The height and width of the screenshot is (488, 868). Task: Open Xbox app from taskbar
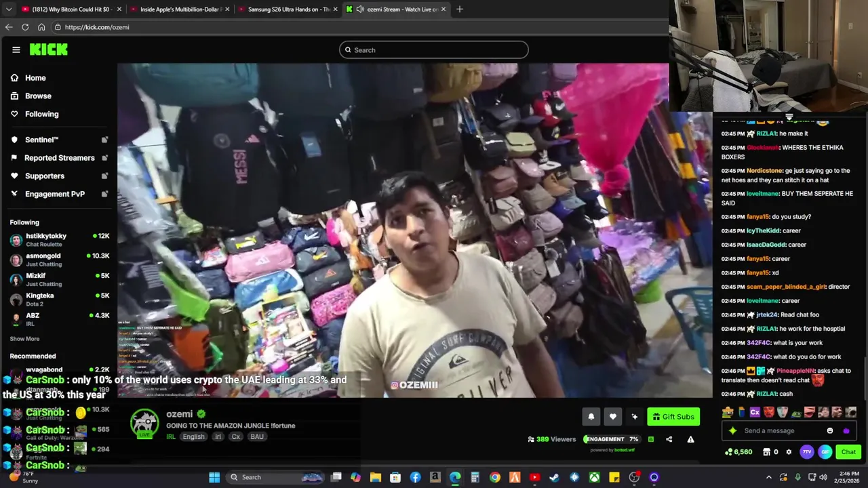595,477
